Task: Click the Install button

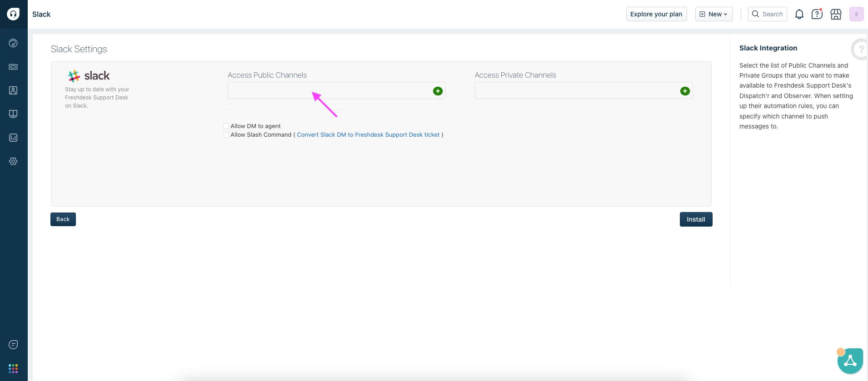Action: coord(696,219)
